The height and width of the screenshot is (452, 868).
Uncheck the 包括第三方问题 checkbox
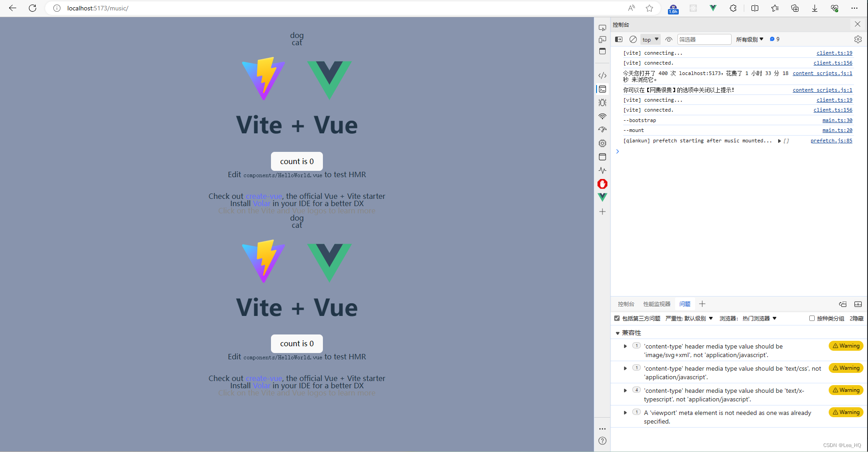coord(617,318)
